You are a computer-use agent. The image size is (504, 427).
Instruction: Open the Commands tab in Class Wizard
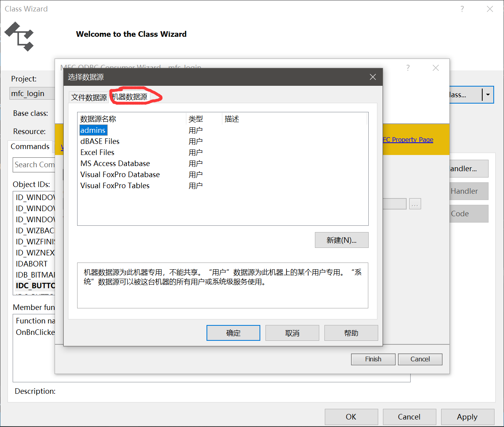pyautogui.click(x=30, y=147)
